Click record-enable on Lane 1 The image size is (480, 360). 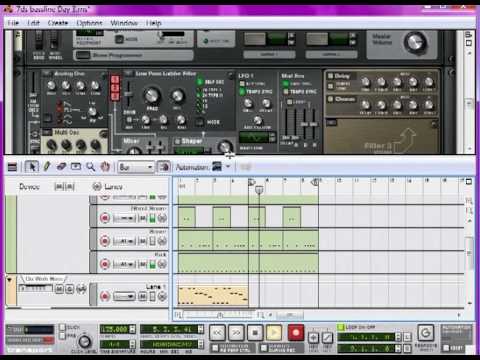[105, 296]
